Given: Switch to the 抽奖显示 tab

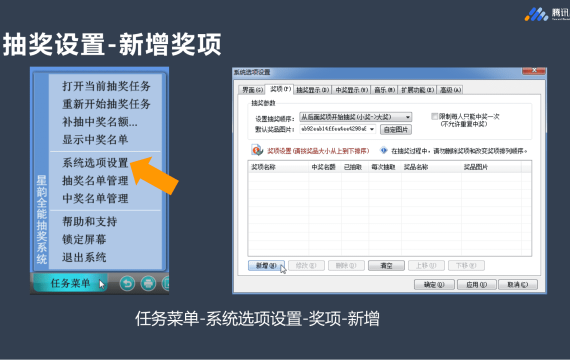Looking at the screenshot, I should (x=312, y=90).
